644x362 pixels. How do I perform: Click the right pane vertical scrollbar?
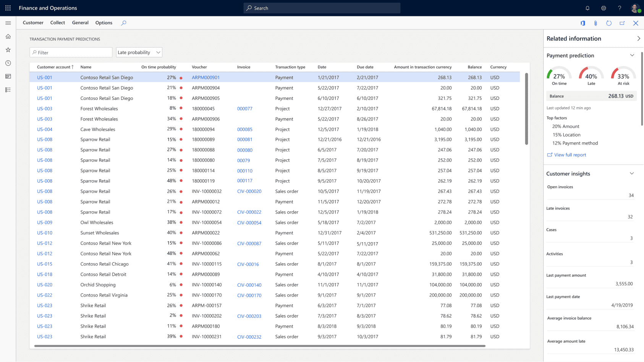642,88
